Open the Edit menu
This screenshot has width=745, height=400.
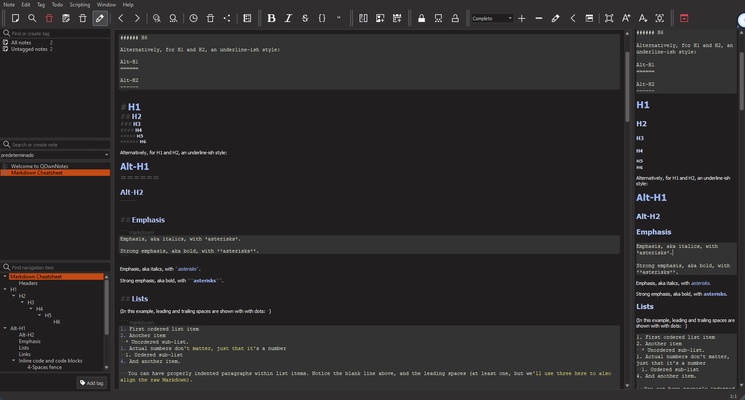pyautogui.click(x=26, y=5)
